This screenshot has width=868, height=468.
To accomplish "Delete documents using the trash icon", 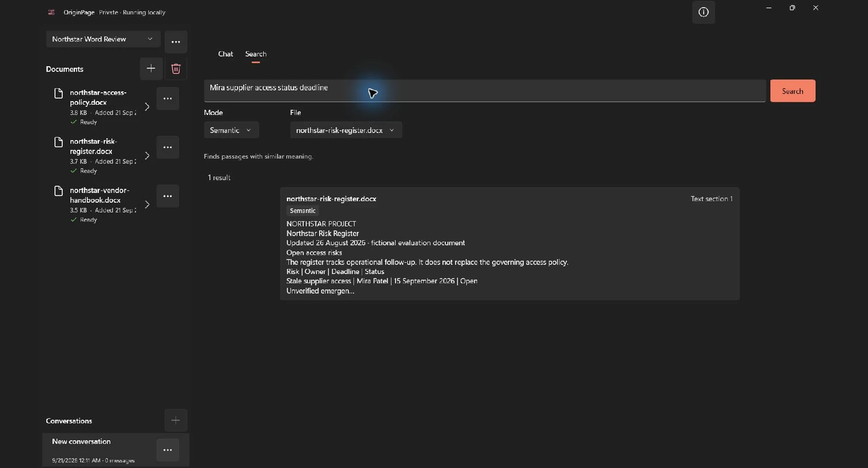I will [176, 68].
